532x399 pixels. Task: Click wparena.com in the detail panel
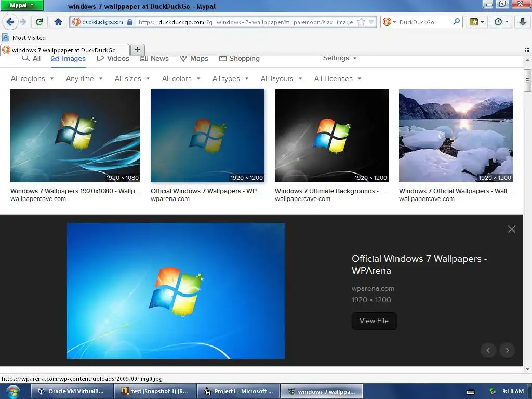click(373, 289)
